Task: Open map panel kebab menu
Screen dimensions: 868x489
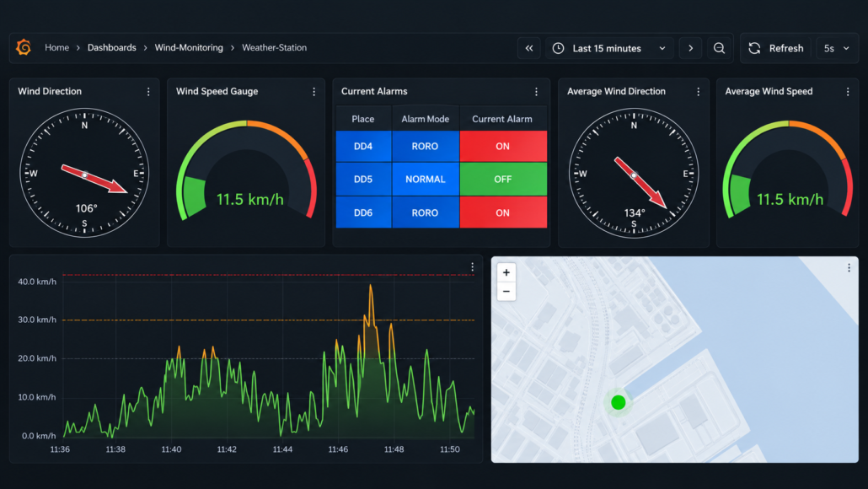Action: [849, 268]
